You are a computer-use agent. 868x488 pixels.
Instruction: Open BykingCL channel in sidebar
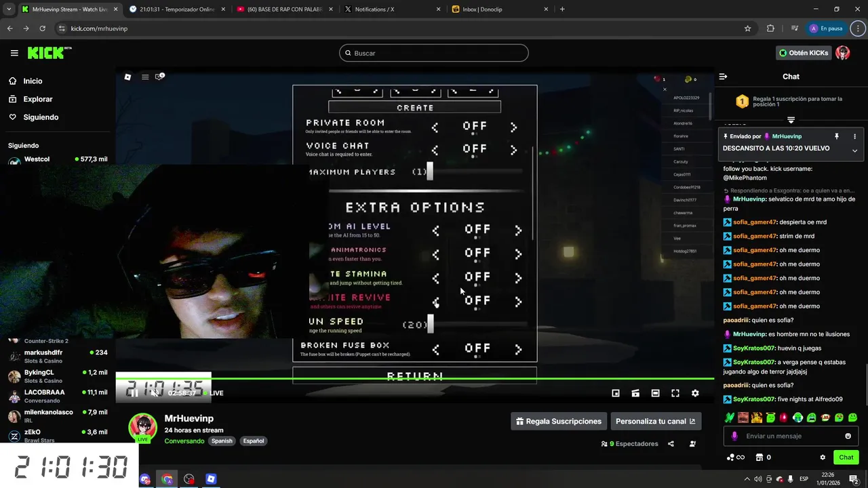pyautogui.click(x=58, y=376)
